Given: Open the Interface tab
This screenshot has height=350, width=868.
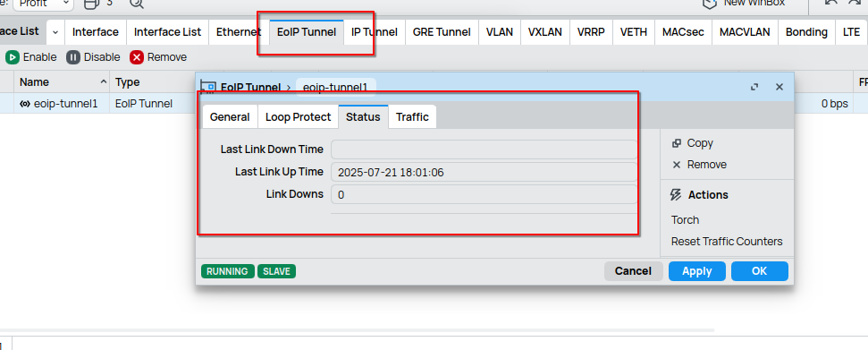Looking at the screenshot, I should pyautogui.click(x=96, y=32).
